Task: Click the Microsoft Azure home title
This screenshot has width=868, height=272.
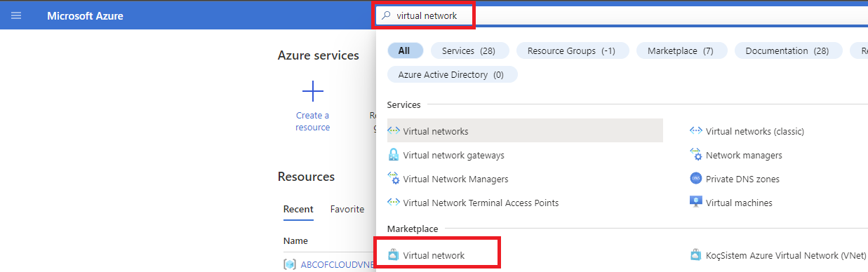Action: 85,15
